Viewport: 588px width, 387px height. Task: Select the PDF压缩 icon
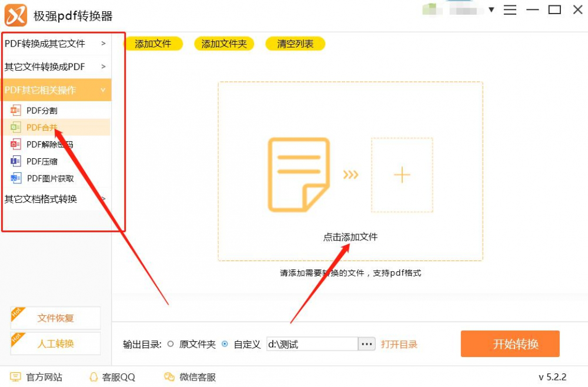tap(15, 161)
